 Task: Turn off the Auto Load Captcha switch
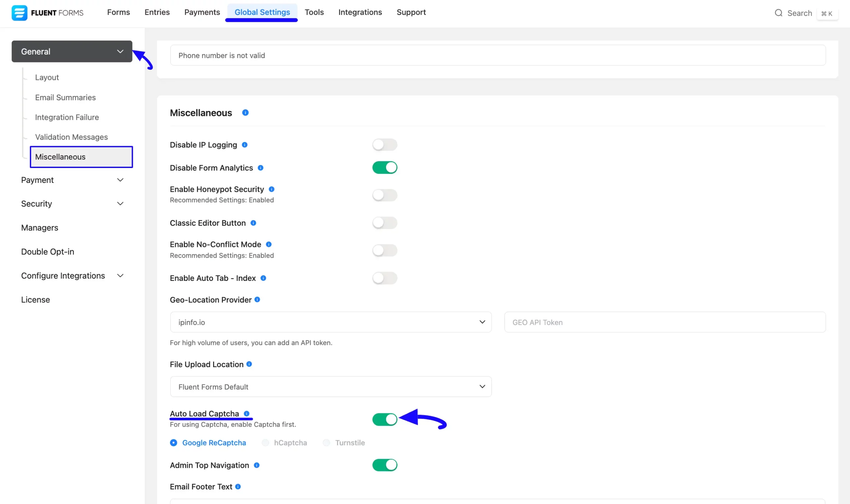385,420
